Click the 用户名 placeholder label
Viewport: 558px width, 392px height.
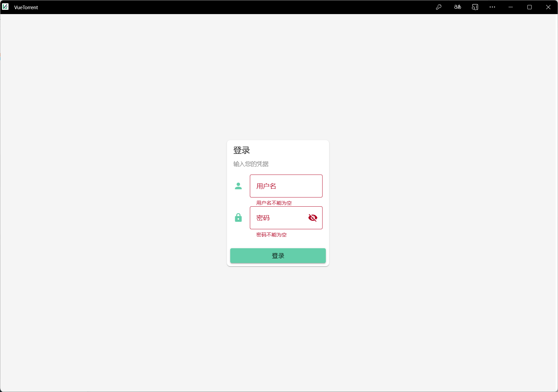pos(266,186)
